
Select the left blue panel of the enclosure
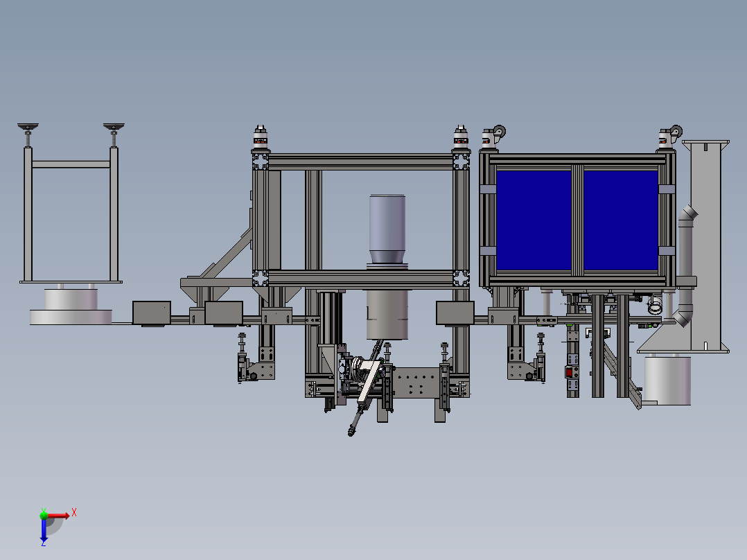click(x=534, y=220)
